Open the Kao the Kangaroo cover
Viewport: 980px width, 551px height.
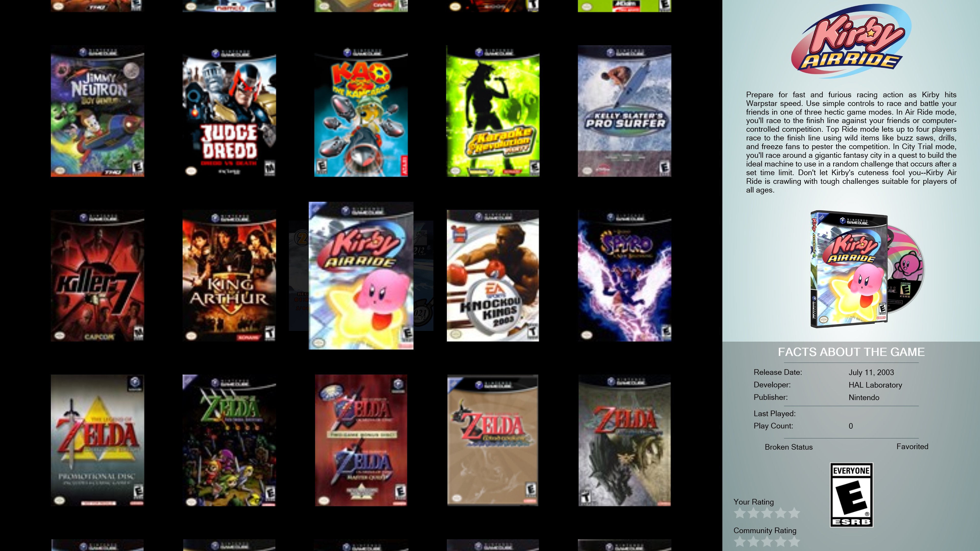[361, 111]
